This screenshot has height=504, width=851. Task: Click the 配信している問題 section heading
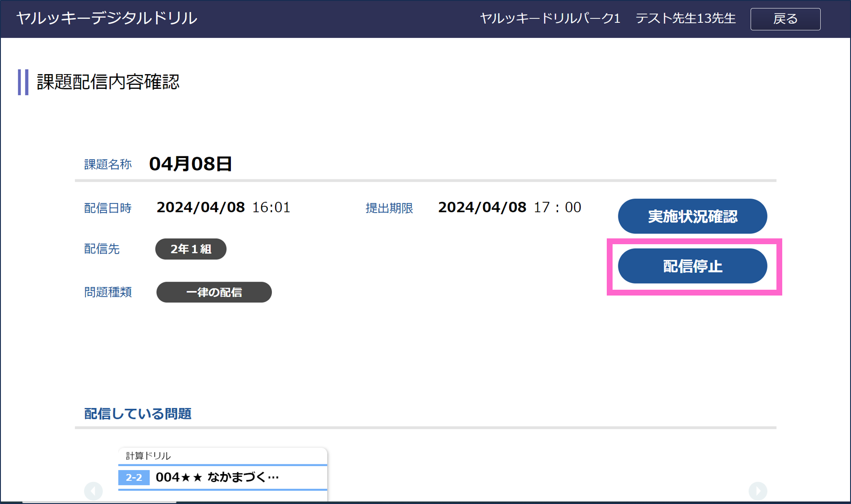click(138, 414)
